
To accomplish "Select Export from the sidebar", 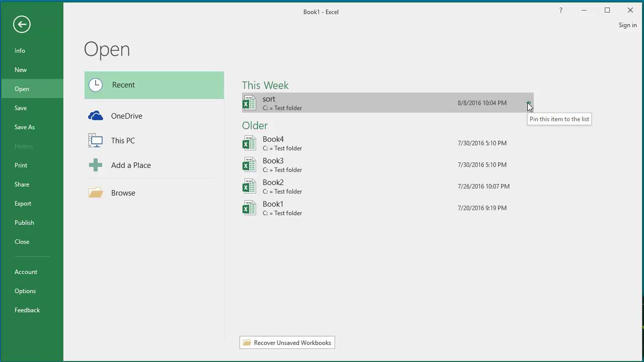I will coord(23,203).
